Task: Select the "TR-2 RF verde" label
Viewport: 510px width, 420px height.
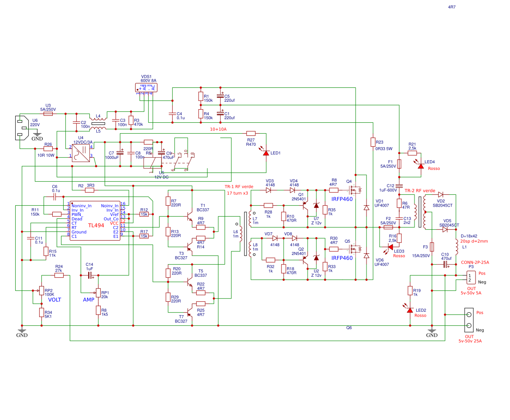Action: click(420, 190)
